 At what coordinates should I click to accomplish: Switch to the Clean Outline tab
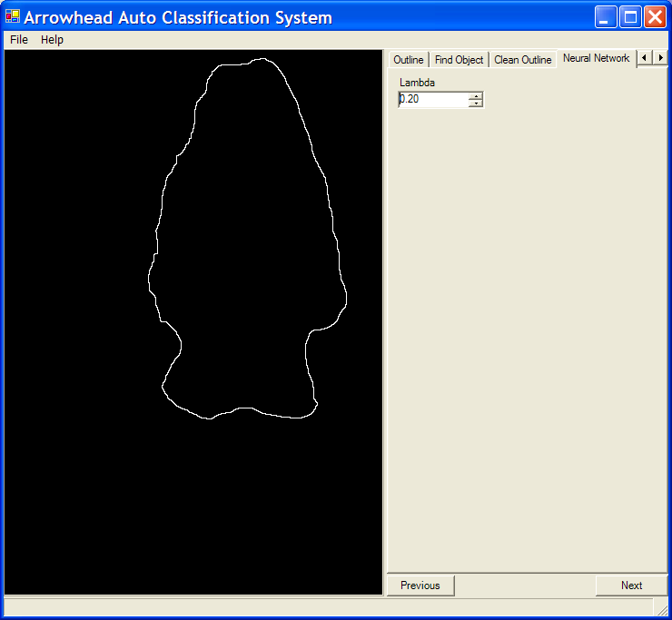coord(522,60)
